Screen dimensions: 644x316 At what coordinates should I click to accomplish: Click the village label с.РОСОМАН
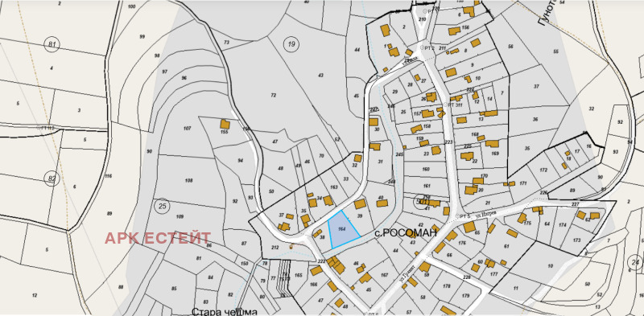point(405,233)
